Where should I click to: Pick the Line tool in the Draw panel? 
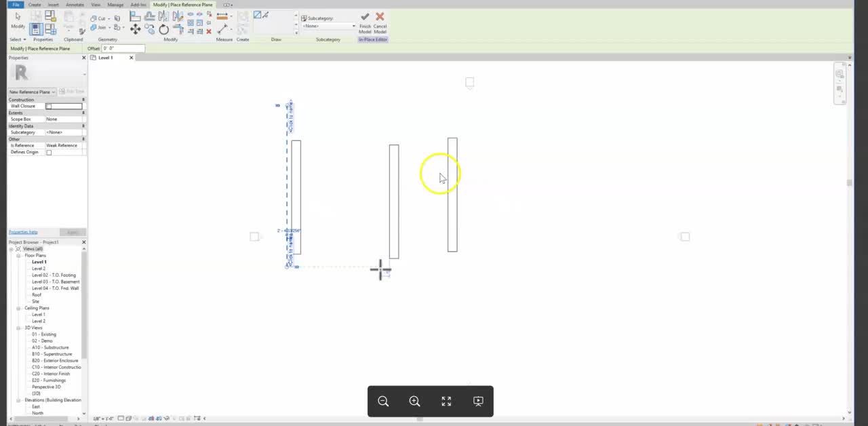click(x=257, y=16)
